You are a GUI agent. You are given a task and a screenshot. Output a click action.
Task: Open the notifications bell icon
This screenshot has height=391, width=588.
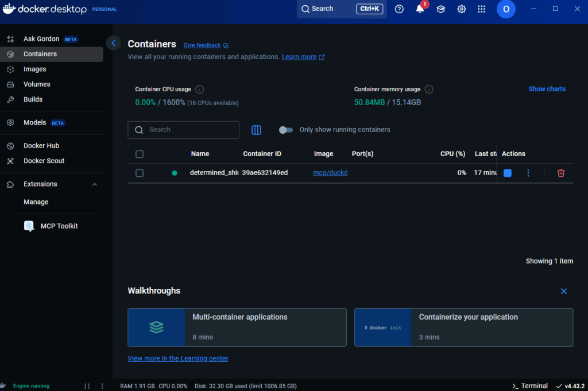point(420,9)
